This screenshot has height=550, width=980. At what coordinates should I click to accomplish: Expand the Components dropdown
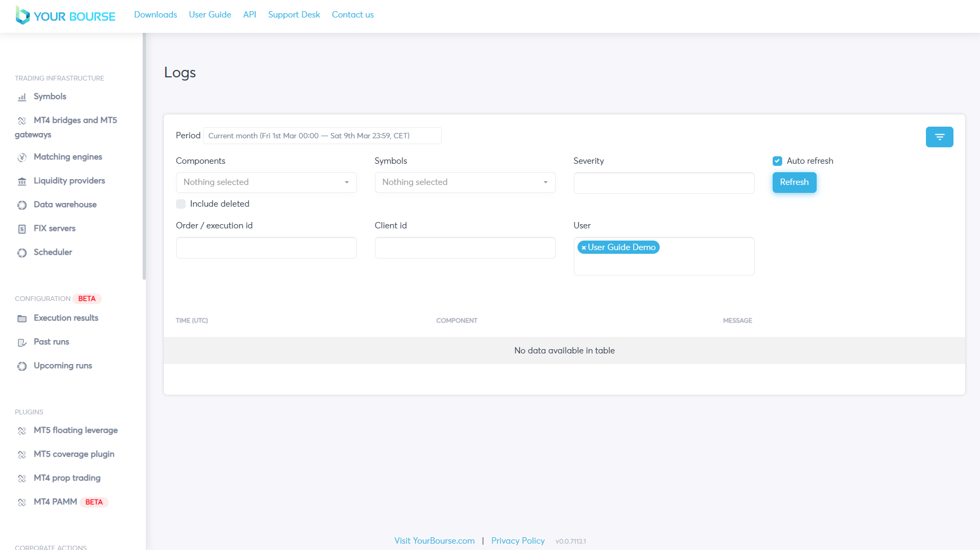[x=266, y=182]
